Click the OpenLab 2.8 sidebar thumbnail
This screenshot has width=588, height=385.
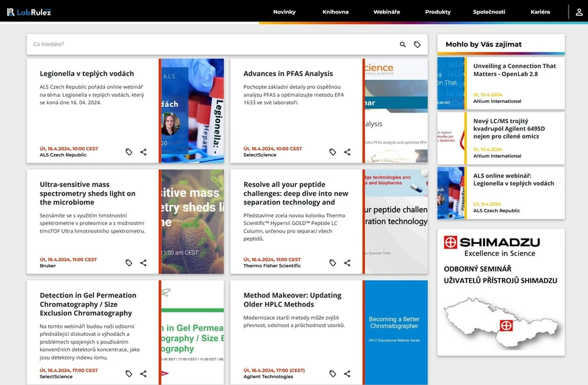(x=451, y=83)
